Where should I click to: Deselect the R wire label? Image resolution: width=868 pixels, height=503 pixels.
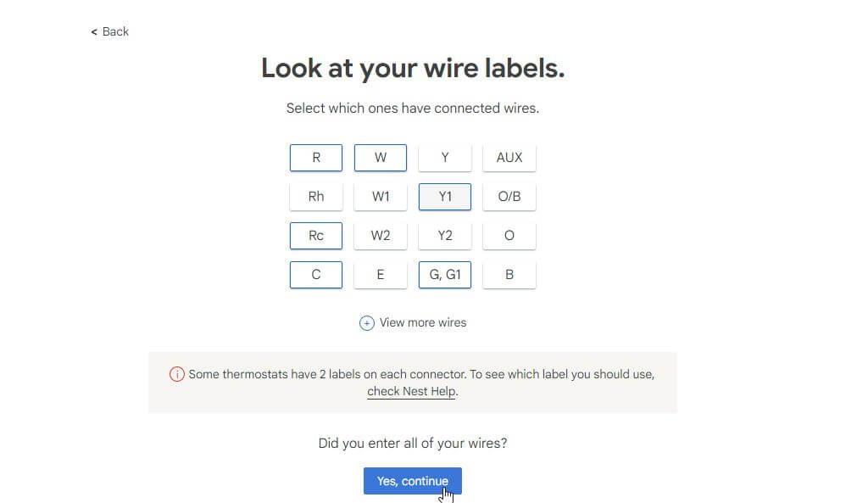[x=316, y=158]
